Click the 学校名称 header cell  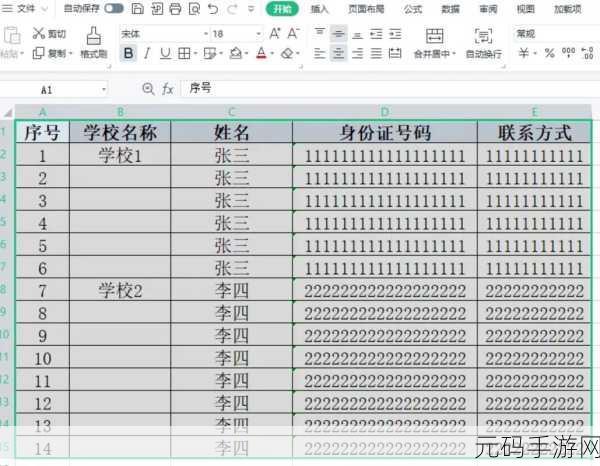[120, 132]
